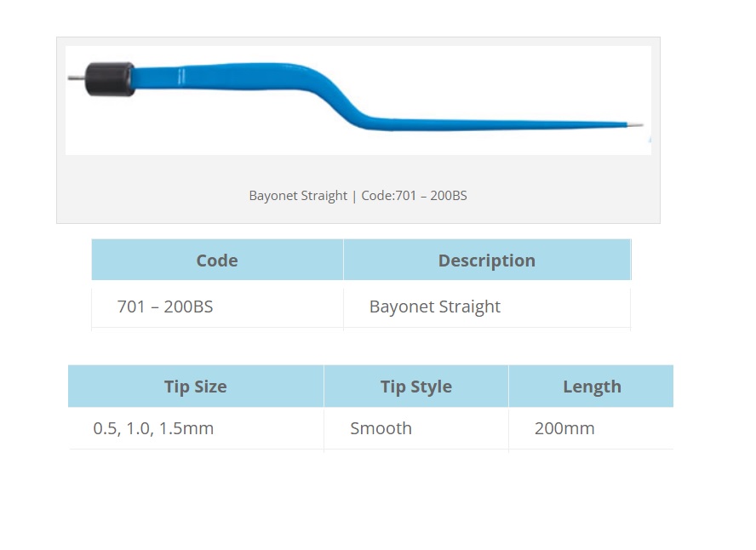
Task: Select the Tip Size column header
Action: click(196, 387)
